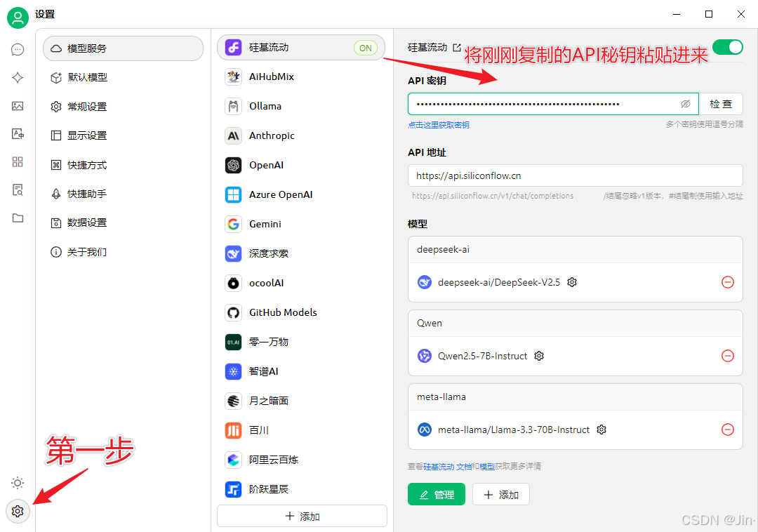
Task: Click the Gemini provider icon
Action: [234, 224]
